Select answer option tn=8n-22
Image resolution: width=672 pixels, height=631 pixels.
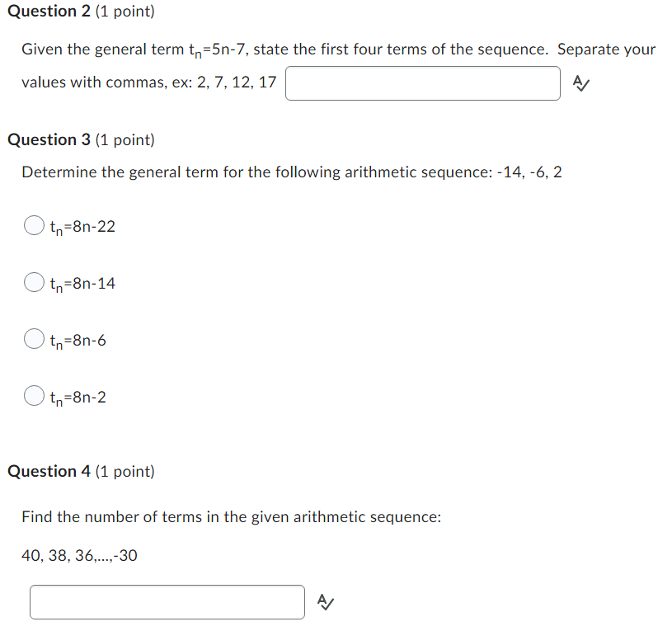(34, 224)
